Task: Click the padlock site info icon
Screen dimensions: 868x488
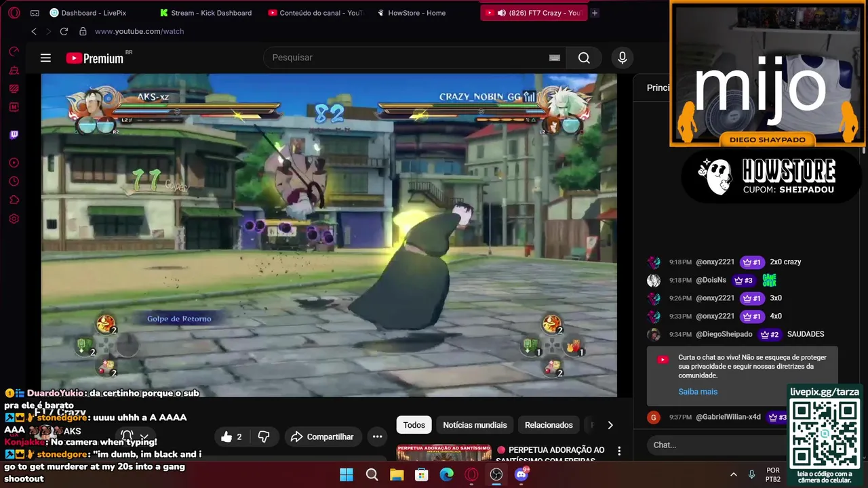Action: 83,31
